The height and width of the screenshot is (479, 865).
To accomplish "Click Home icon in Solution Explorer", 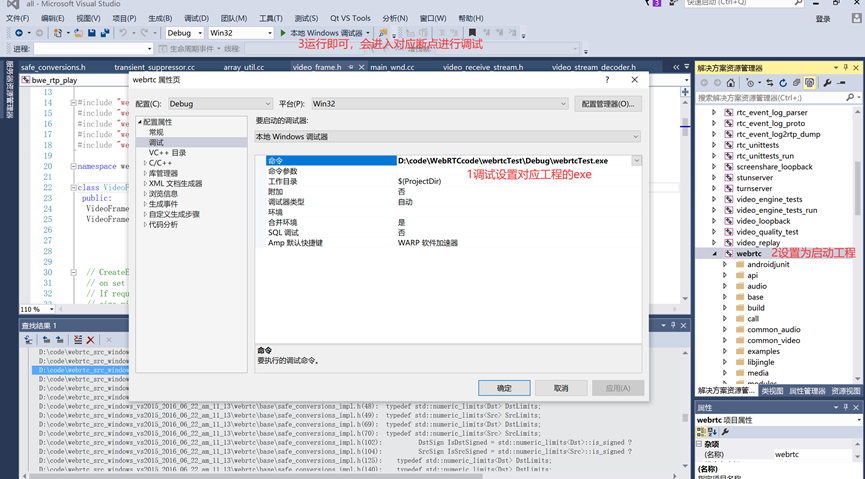I will 731,83.
